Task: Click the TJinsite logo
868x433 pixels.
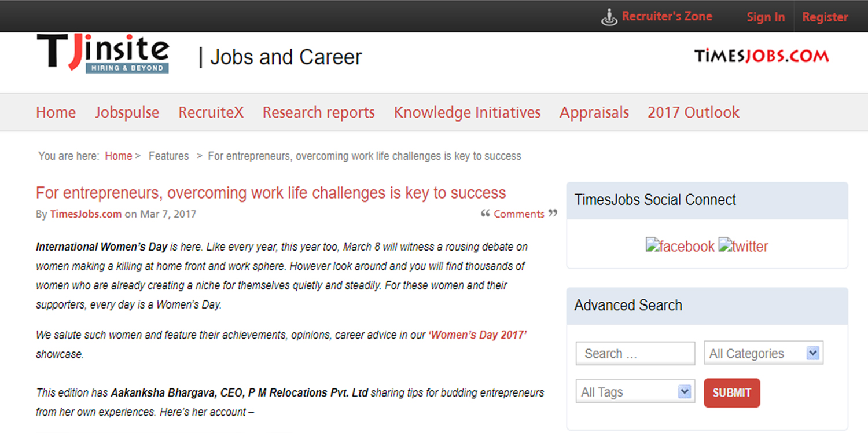Action: 102,53
